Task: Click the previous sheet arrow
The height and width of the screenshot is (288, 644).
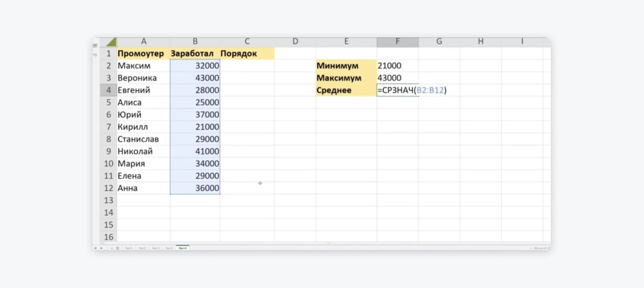Action: (95, 248)
